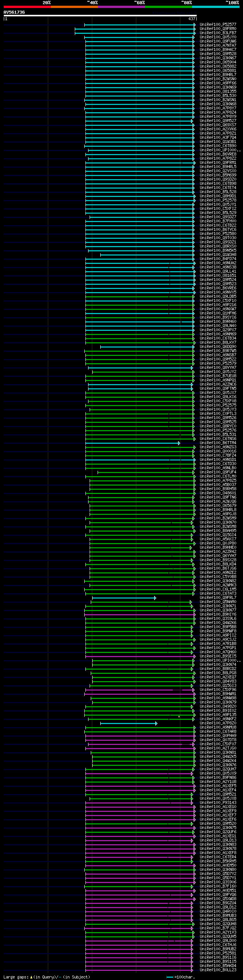Image resolution: width=243 pixels, height=980 pixels.
Task: Open the UniRef100_A9PF66 entry
Action: click(218, 83)
